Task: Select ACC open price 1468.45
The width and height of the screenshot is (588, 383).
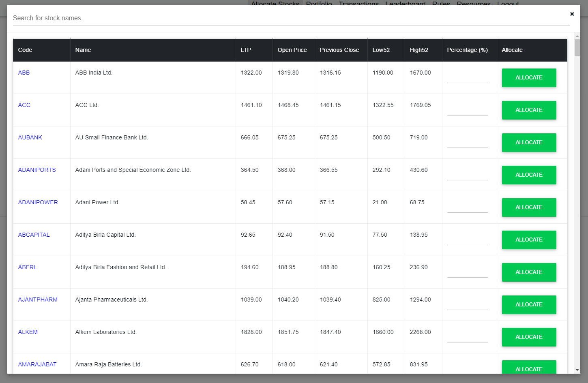Action: 288,105
